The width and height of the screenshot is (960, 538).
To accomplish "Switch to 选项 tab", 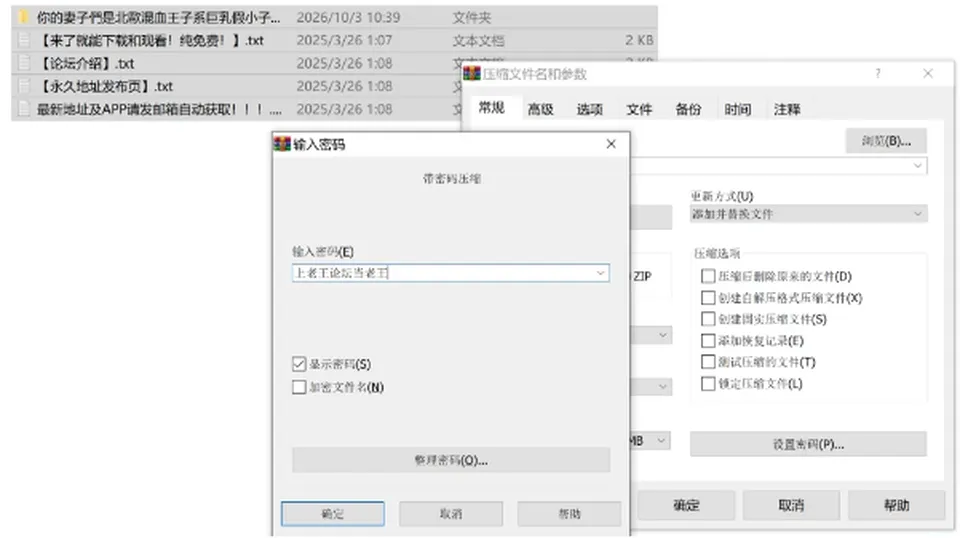I will [590, 110].
